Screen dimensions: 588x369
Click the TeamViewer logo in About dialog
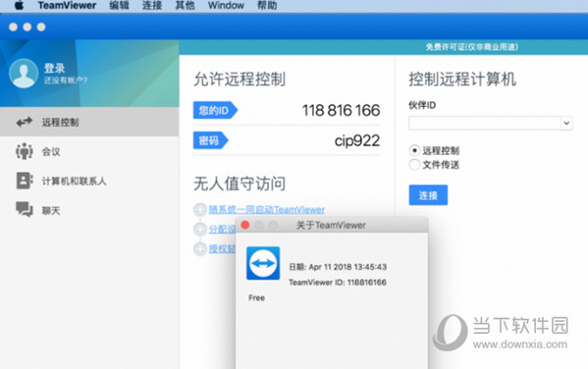coord(263,263)
